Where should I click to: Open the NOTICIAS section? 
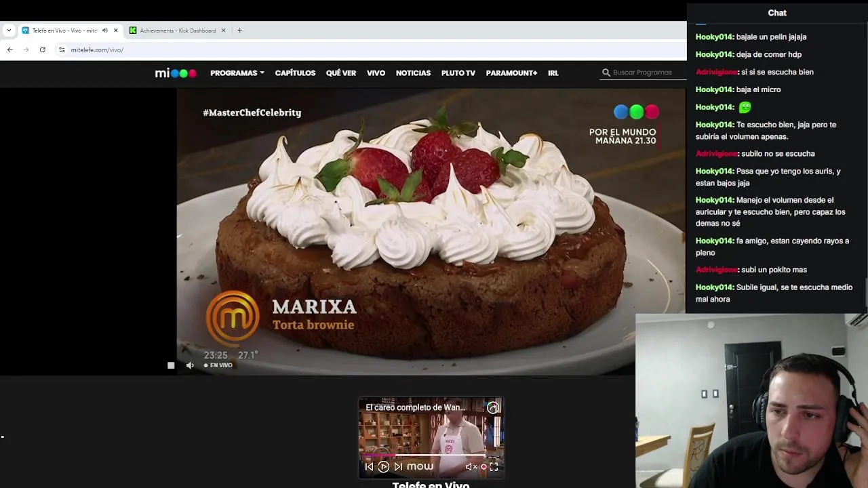click(413, 73)
